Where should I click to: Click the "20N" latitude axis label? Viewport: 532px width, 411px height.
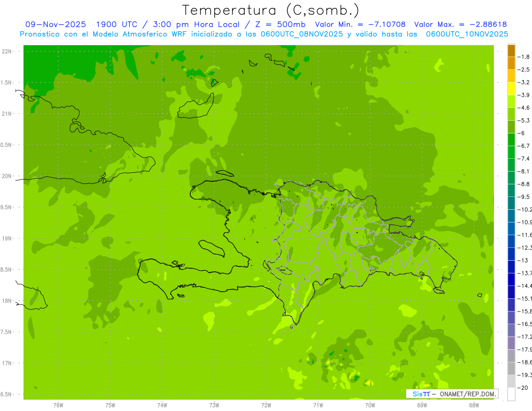coord(8,176)
